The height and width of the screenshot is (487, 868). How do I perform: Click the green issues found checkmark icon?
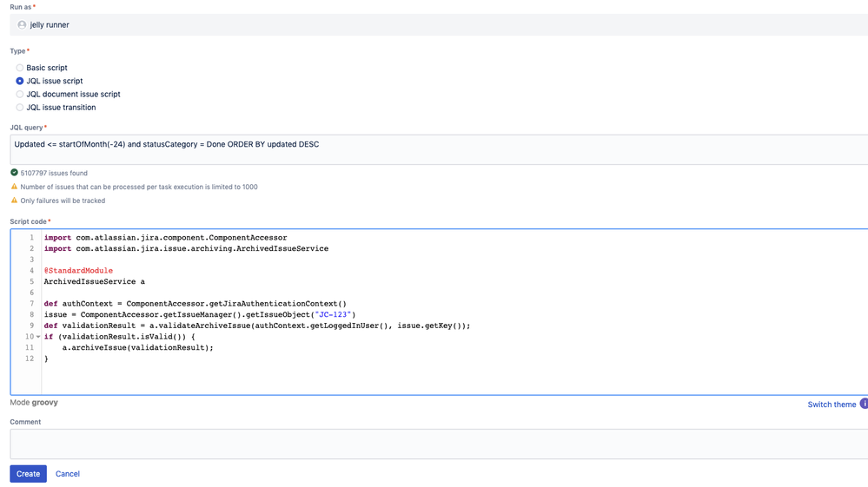[x=15, y=173]
